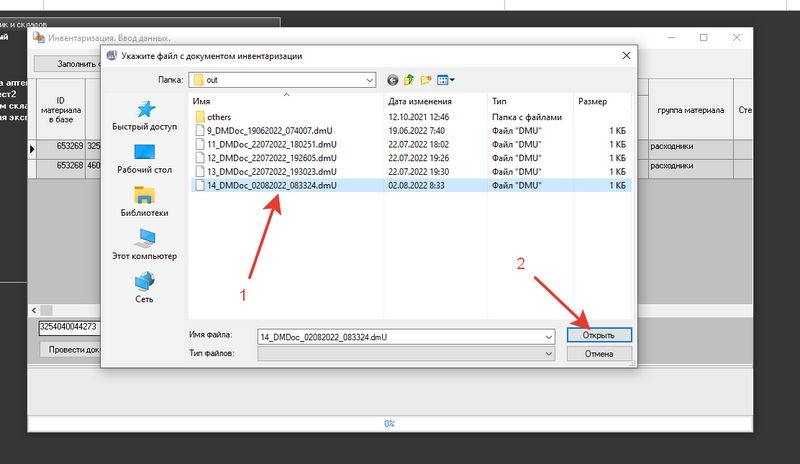Open the View menu icon

pyautogui.click(x=445, y=79)
